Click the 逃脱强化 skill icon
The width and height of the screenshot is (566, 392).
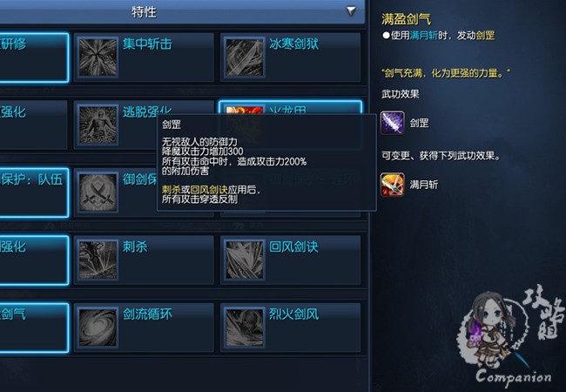click(98, 125)
